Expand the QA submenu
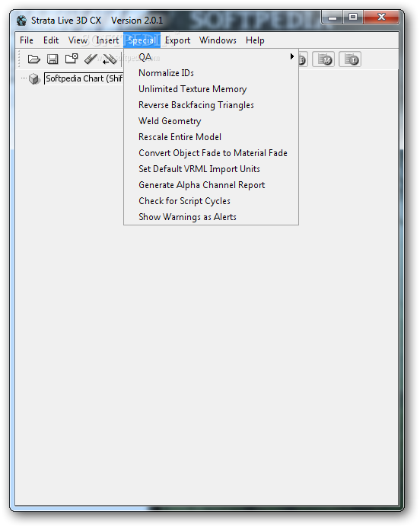This screenshot has width=420, height=527. coord(212,57)
